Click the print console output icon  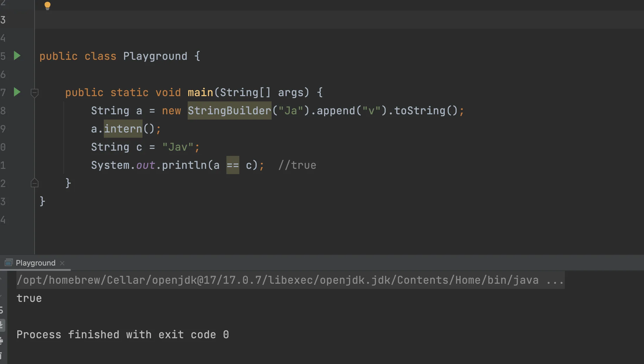tap(2, 341)
